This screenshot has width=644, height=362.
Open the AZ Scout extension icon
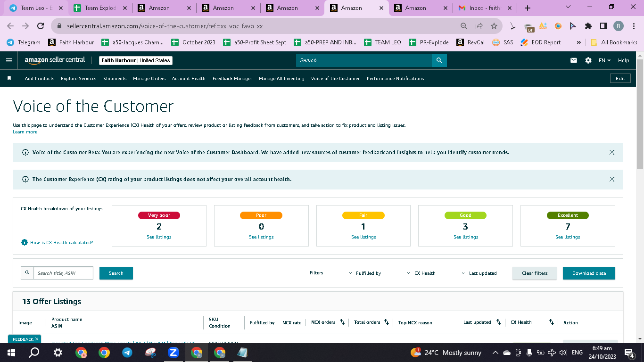tap(543, 26)
